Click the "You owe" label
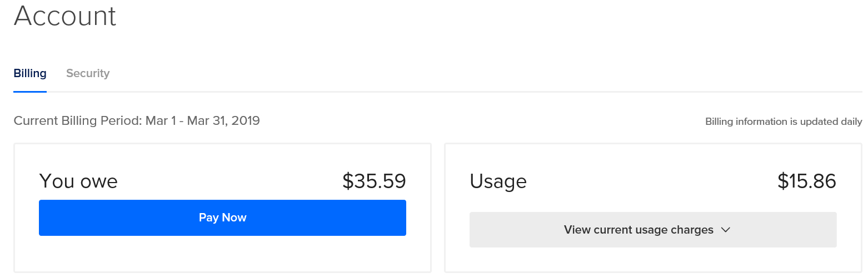 tap(78, 181)
